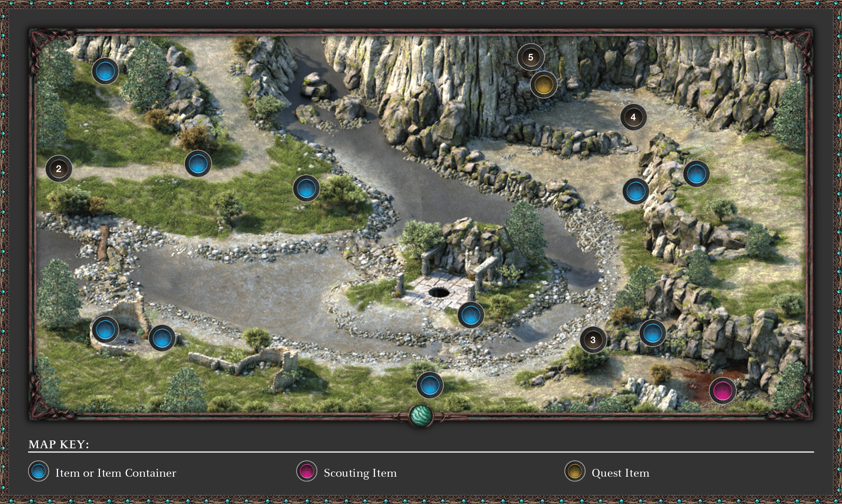Click the blue item marker right of marker 3
Image resolution: width=842 pixels, height=504 pixels.
point(653,333)
